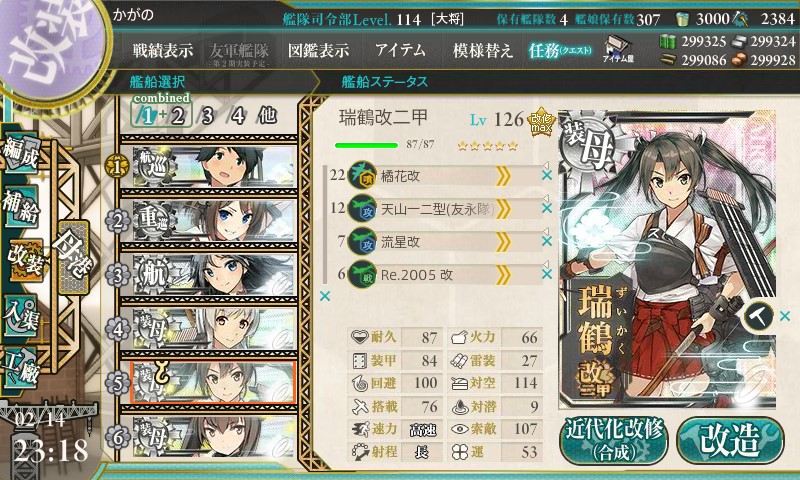Remove the expansion slot item with X
This screenshot has width=800, height=480.
pyautogui.click(x=785, y=316)
